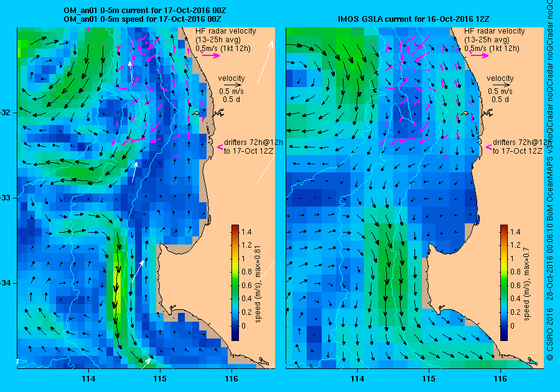Click latitude label "-32"
The image size is (560, 392).
(x=6, y=113)
